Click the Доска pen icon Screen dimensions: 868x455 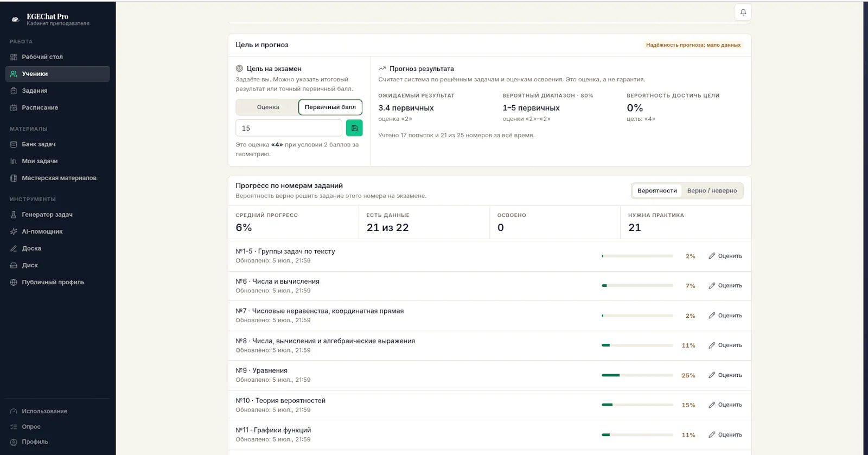[14, 248]
